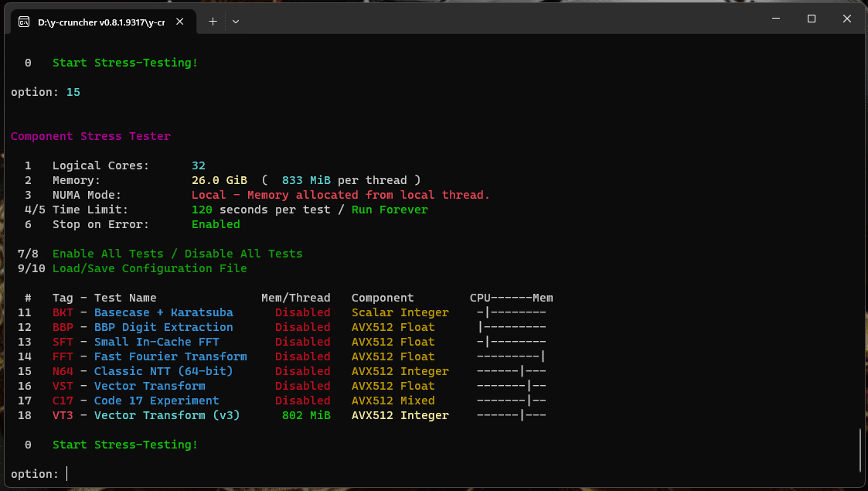Click 'Code 17 Experiment' test name
Viewport: 868px width, 491px height.
click(x=157, y=401)
